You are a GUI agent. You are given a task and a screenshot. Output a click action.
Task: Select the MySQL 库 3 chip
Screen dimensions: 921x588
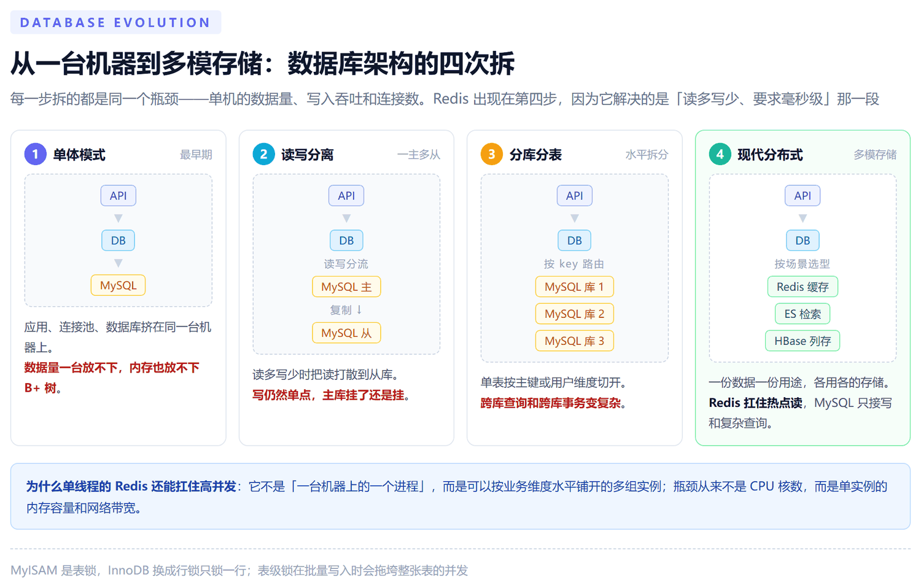[575, 341]
